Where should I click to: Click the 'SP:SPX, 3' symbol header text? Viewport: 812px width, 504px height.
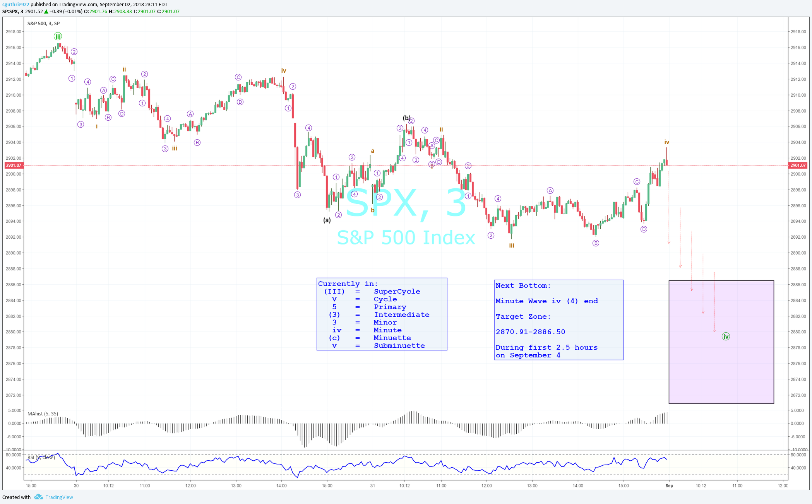(12, 11)
